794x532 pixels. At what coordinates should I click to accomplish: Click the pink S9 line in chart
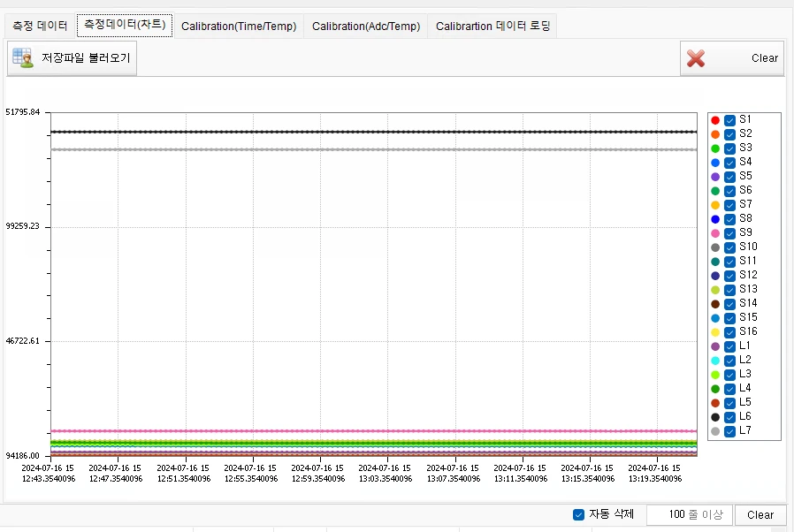pos(374,431)
